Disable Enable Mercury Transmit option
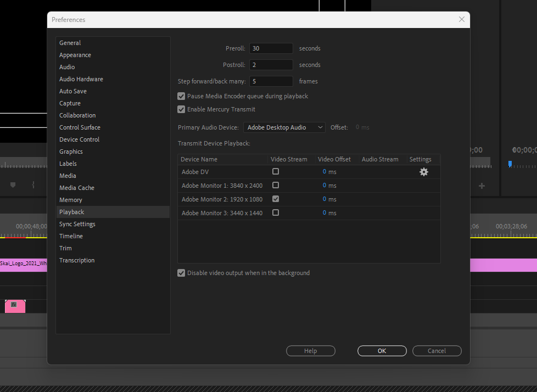This screenshot has width=537, height=392. [x=181, y=109]
